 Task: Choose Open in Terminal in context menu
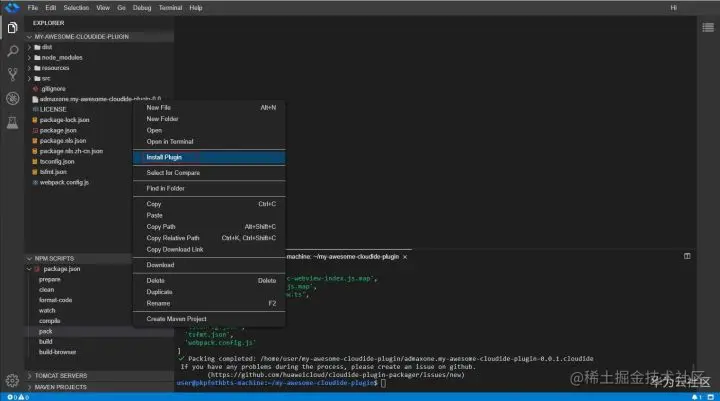click(x=209, y=142)
